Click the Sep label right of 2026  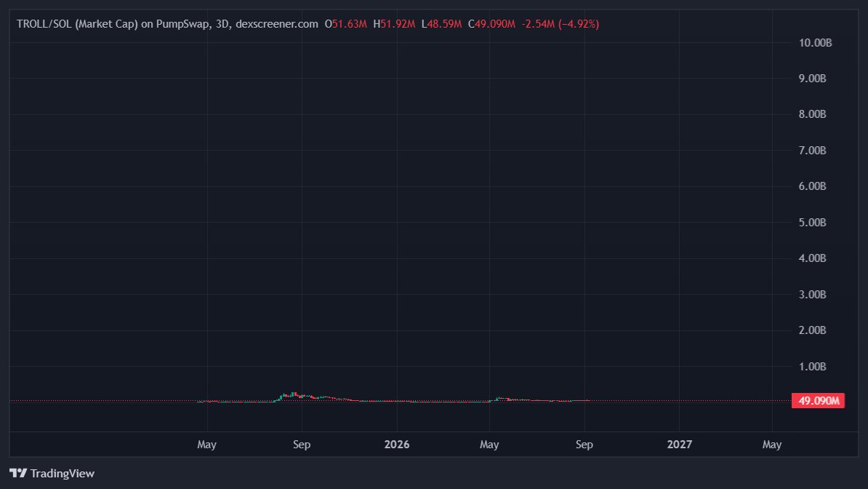pyautogui.click(x=584, y=445)
